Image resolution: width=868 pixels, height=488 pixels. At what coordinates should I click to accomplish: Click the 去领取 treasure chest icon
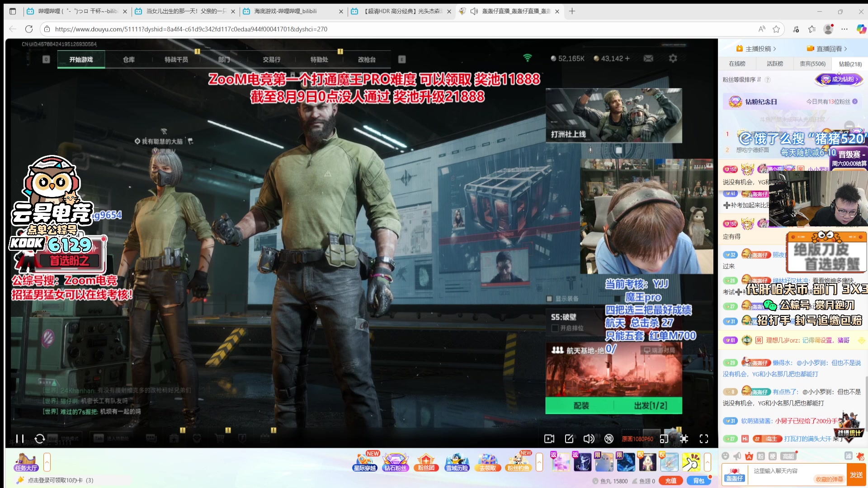(x=487, y=462)
